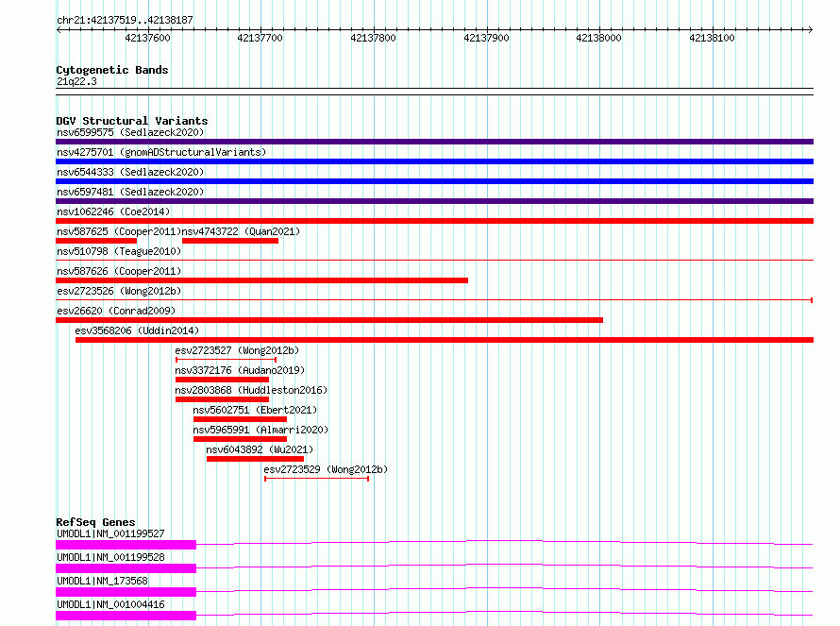Click the nsv6043892 red variant bar

[x=255, y=459]
